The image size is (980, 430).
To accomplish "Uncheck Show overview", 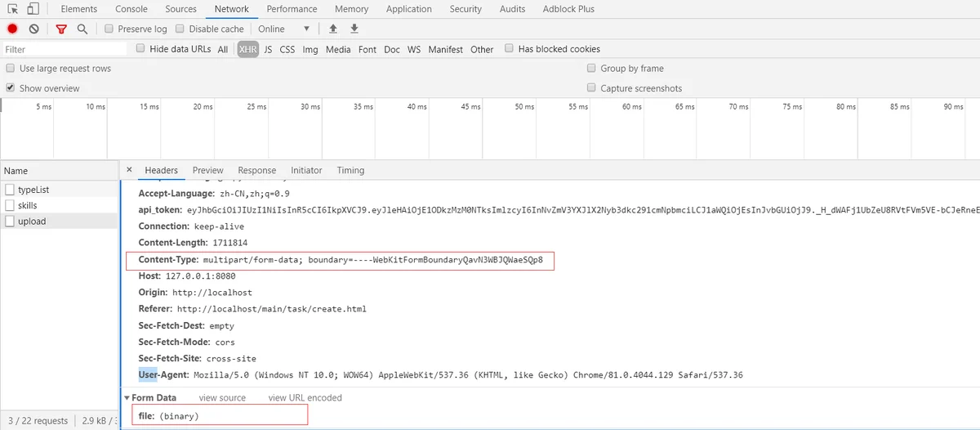I will coord(11,87).
